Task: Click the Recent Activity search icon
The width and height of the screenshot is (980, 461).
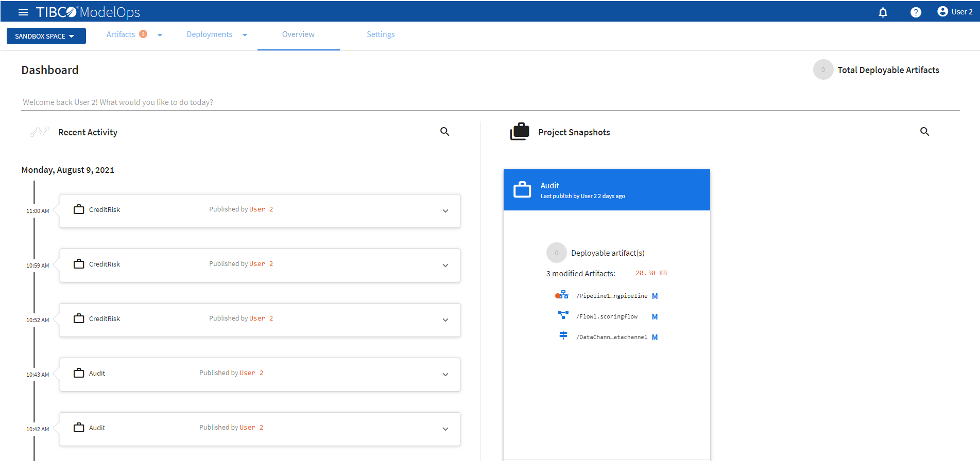Action: pos(445,132)
